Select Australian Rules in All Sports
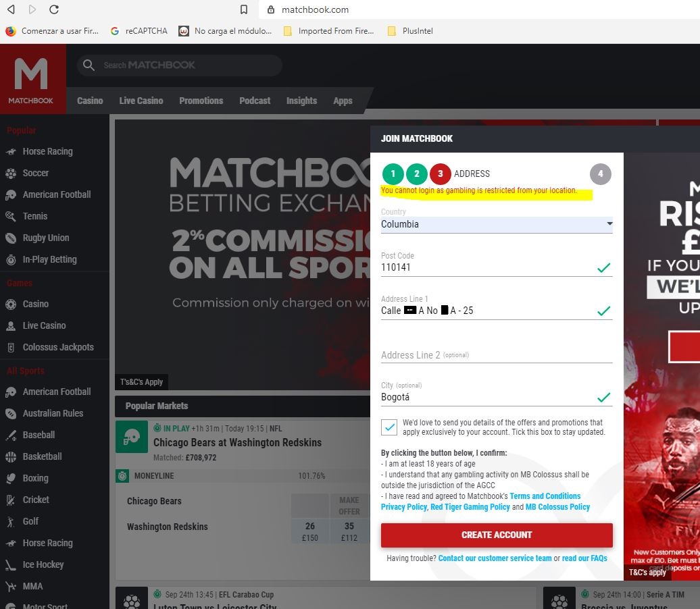Screen dimensions: 700x609 pos(55,414)
